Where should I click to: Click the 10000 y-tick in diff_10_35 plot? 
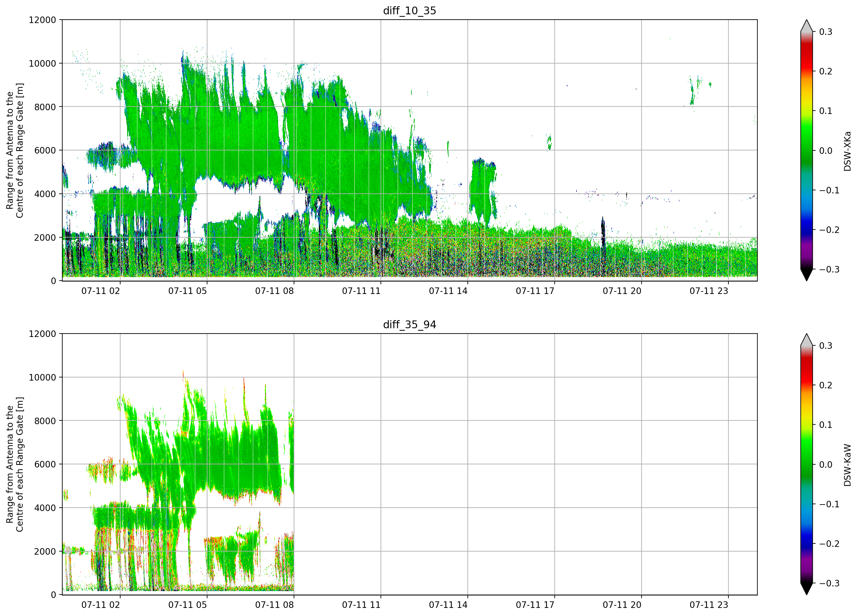point(42,63)
